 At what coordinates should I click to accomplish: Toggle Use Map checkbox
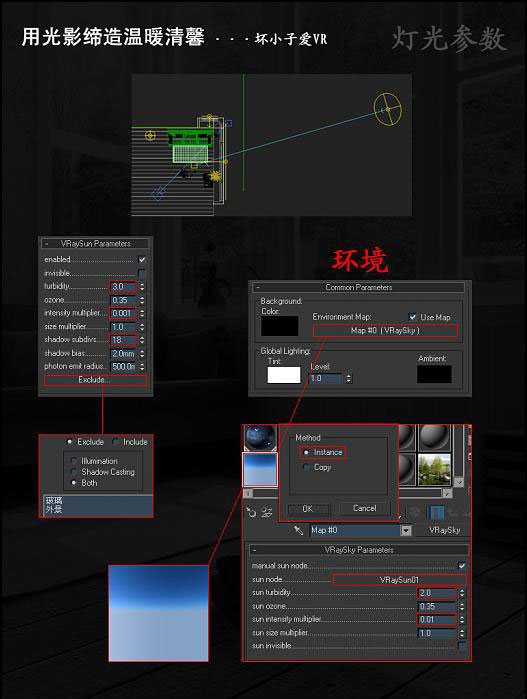(x=413, y=317)
